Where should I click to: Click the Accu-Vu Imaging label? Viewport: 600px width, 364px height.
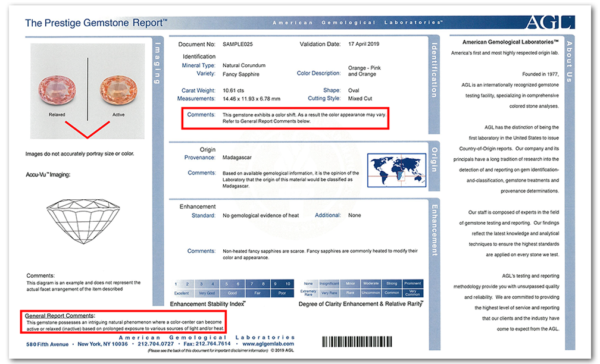click(x=48, y=175)
